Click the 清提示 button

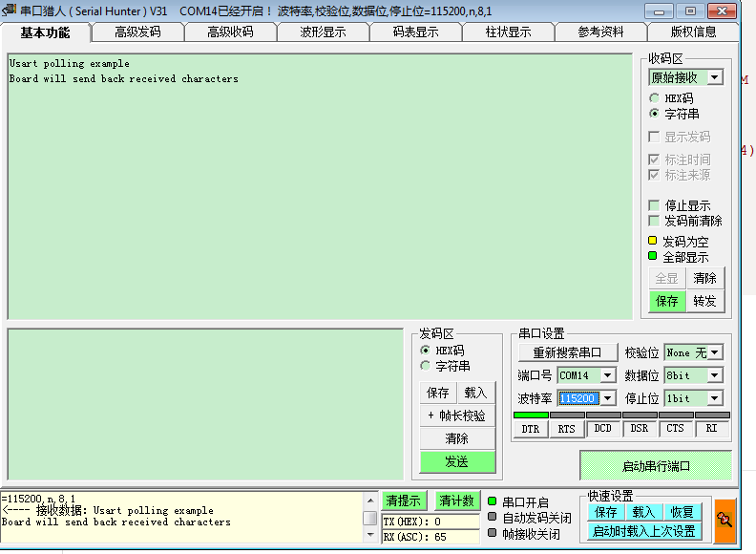coord(404,501)
